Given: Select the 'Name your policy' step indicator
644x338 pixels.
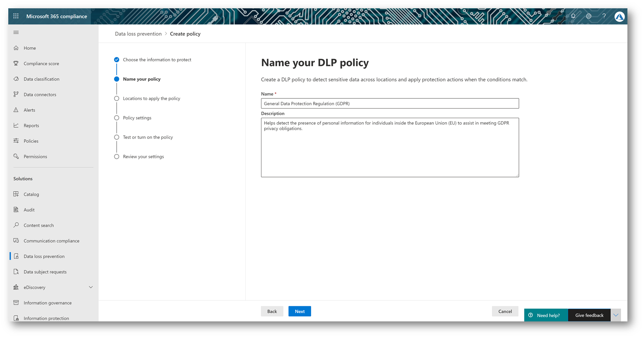Looking at the screenshot, I should point(116,79).
